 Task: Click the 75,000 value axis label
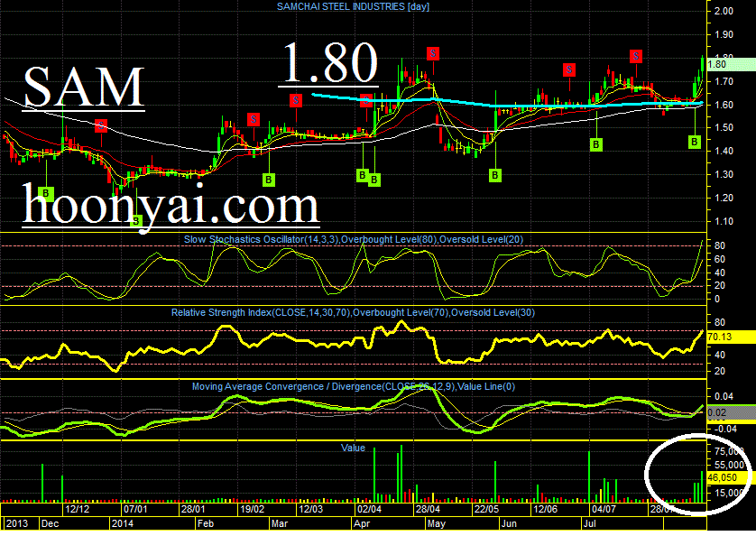coord(729,451)
